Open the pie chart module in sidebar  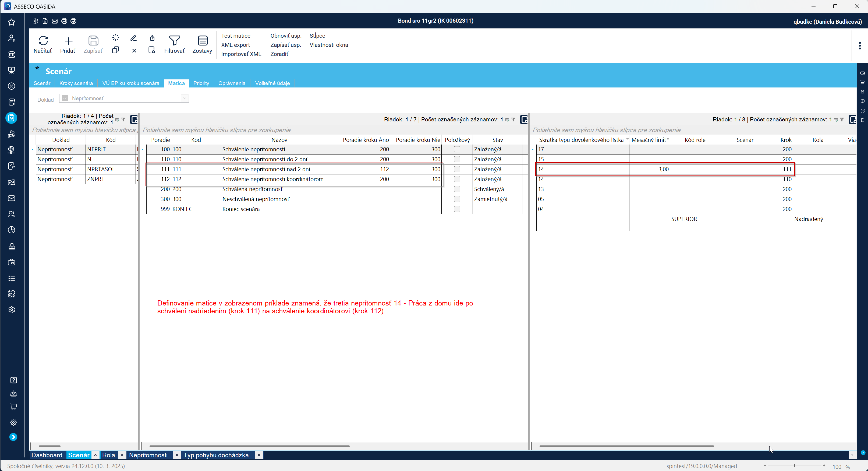point(12,230)
